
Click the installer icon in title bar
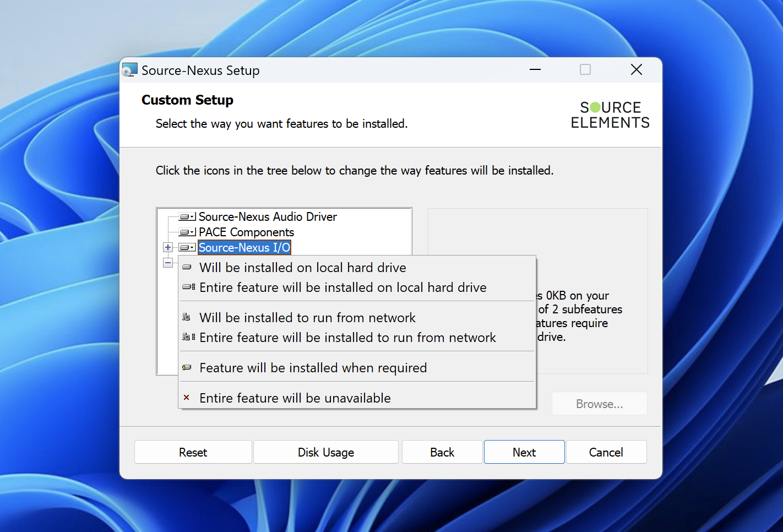(x=130, y=70)
